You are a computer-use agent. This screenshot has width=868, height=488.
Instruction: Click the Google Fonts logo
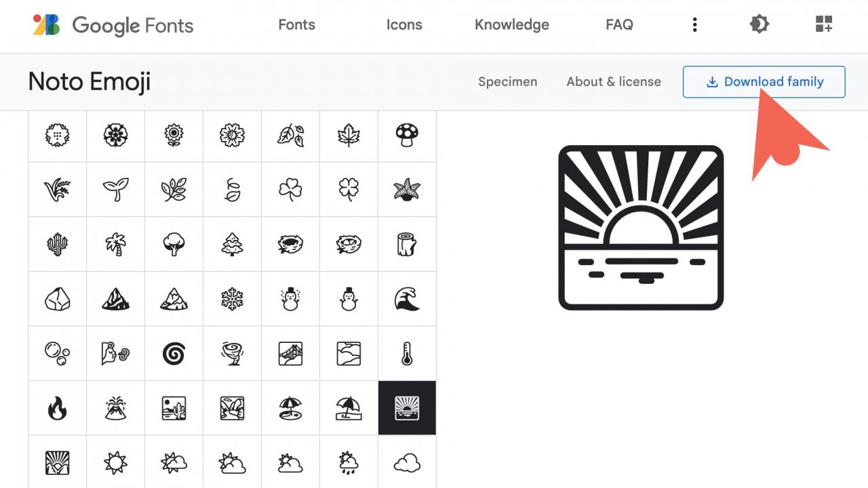pyautogui.click(x=113, y=26)
